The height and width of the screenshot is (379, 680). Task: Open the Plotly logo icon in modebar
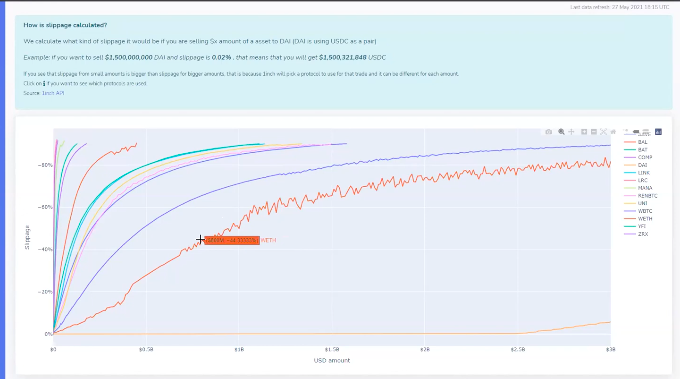pos(658,131)
